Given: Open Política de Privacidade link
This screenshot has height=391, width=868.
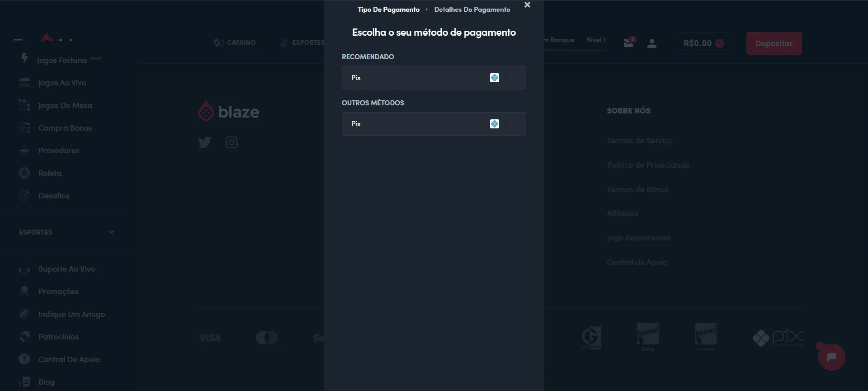Looking at the screenshot, I should coord(648,165).
